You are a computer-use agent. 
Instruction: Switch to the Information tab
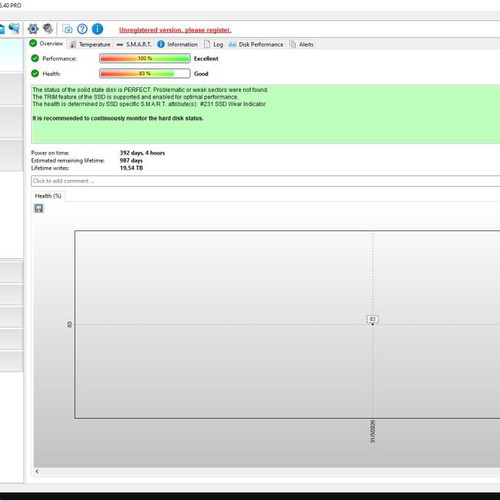click(x=177, y=44)
